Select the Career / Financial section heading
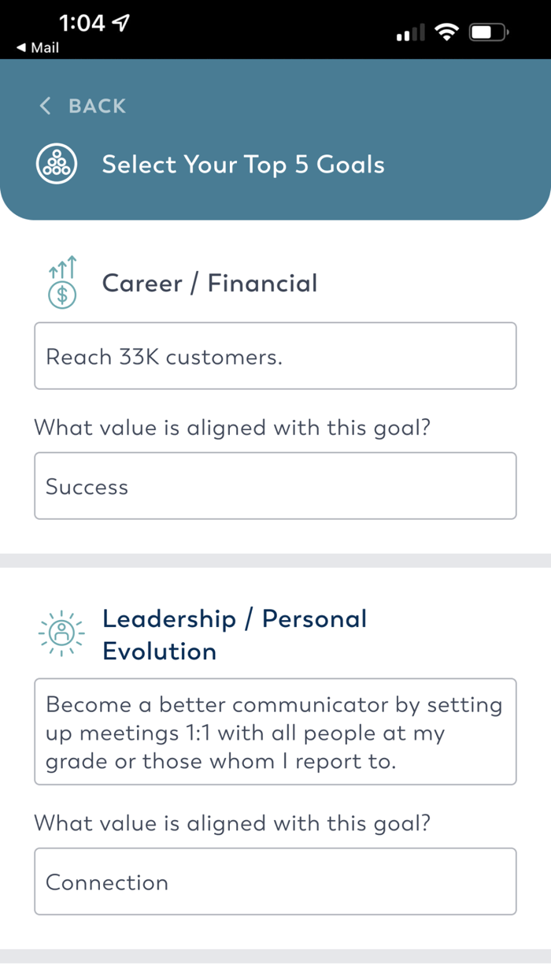 (209, 283)
